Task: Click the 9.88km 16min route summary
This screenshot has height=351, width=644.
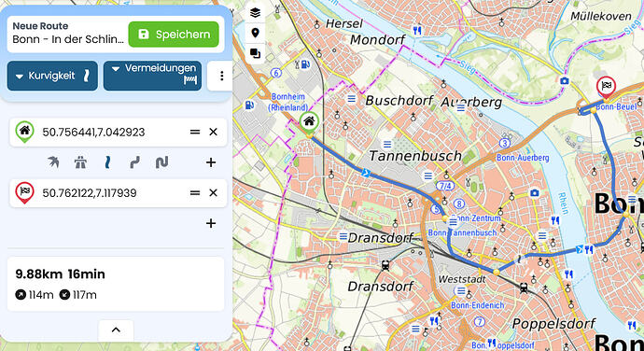Action: 61,274
